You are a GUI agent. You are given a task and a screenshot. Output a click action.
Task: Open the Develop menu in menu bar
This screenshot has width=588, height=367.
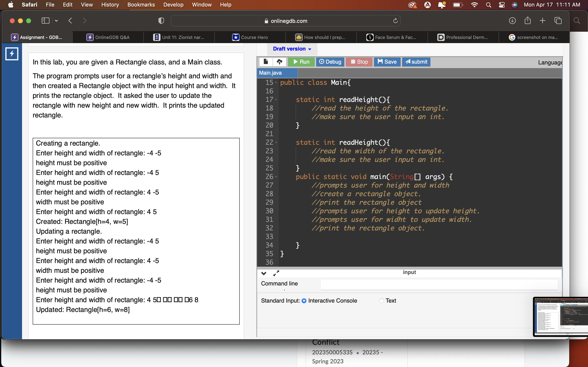pyautogui.click(x=173, y=5)
